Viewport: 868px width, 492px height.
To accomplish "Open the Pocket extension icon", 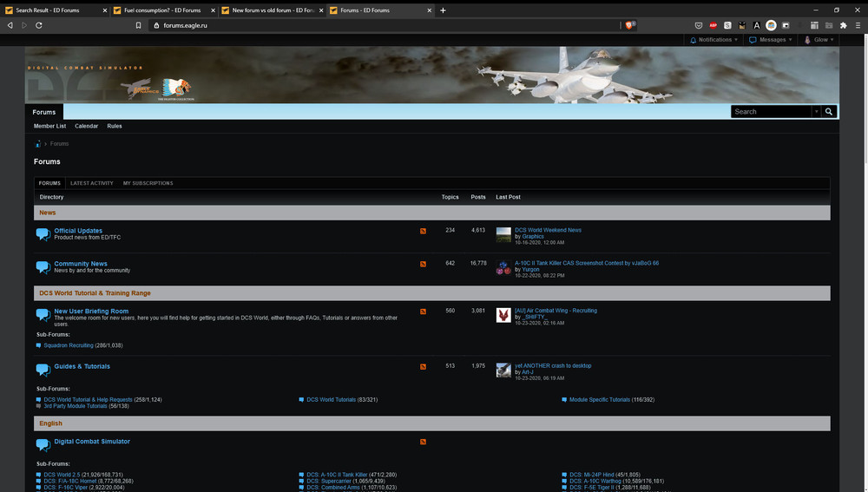I will [x=699, y=25].
